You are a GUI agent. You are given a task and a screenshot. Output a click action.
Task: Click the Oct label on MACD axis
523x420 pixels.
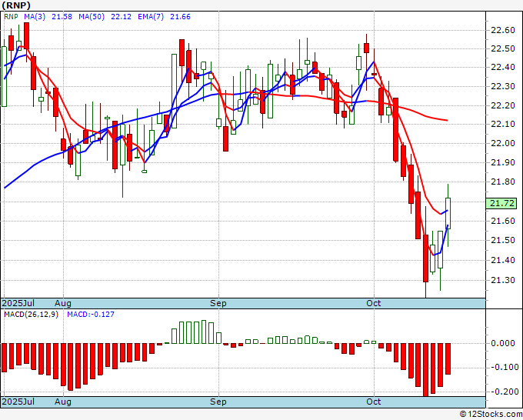(x=374, y=402)
